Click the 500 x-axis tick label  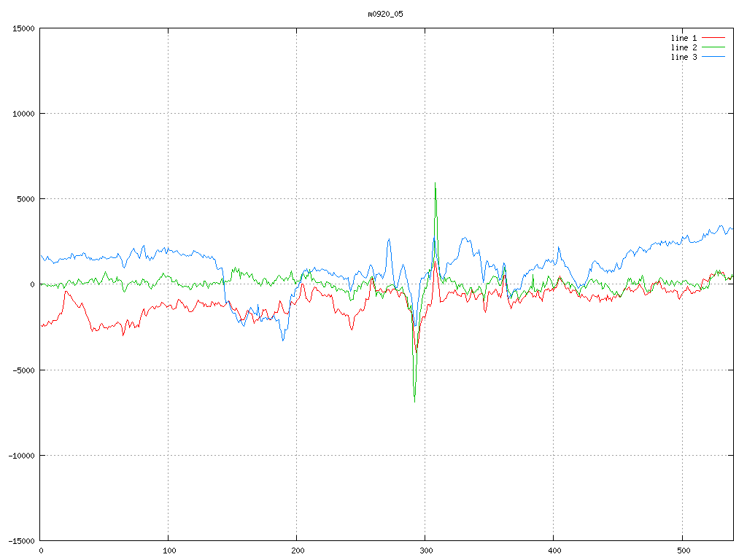click(682, 550)
